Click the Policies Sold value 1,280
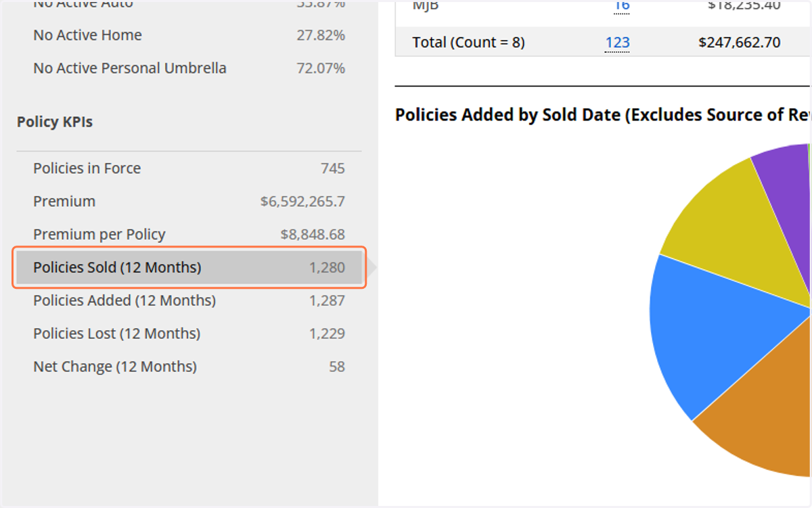 tap(328, 268)
